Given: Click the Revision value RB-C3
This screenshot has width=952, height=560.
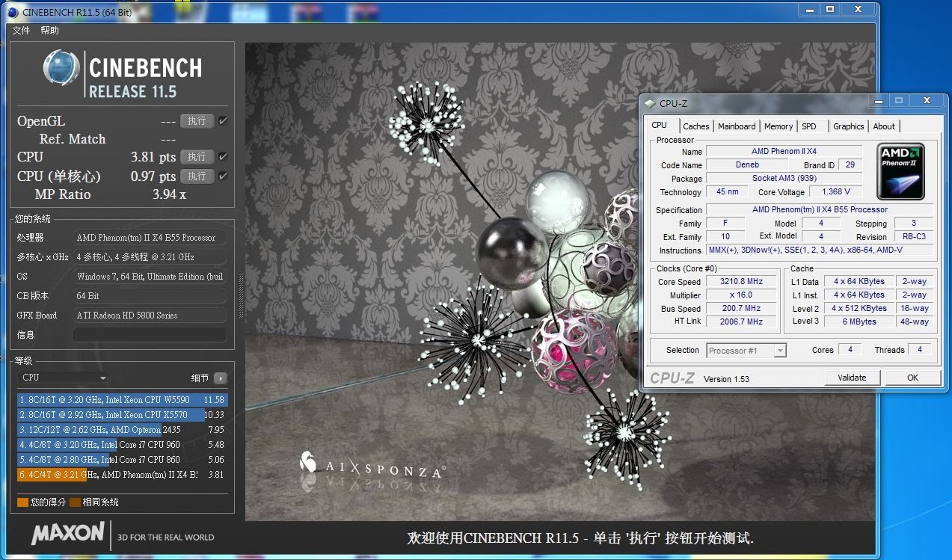Looking at the screenshot, I should (913, 236).
